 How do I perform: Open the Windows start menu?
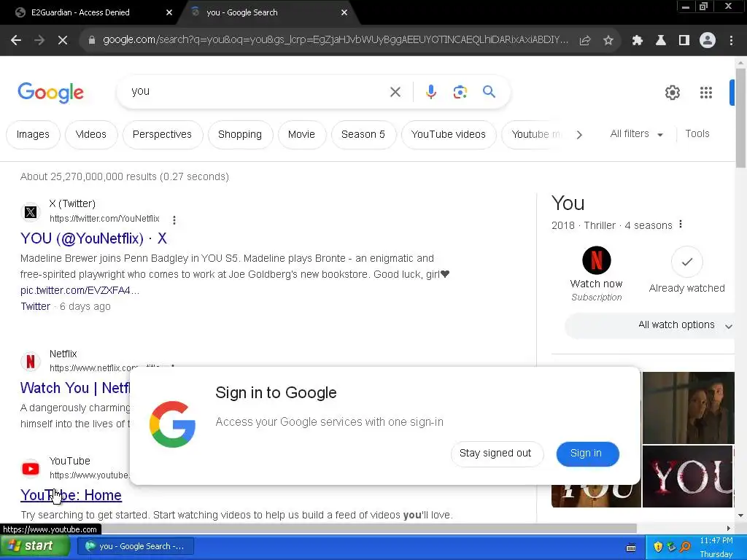[34, 546]
